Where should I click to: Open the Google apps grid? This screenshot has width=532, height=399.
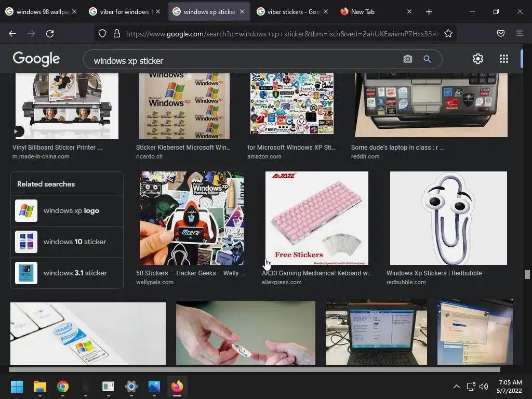(504, 59)
